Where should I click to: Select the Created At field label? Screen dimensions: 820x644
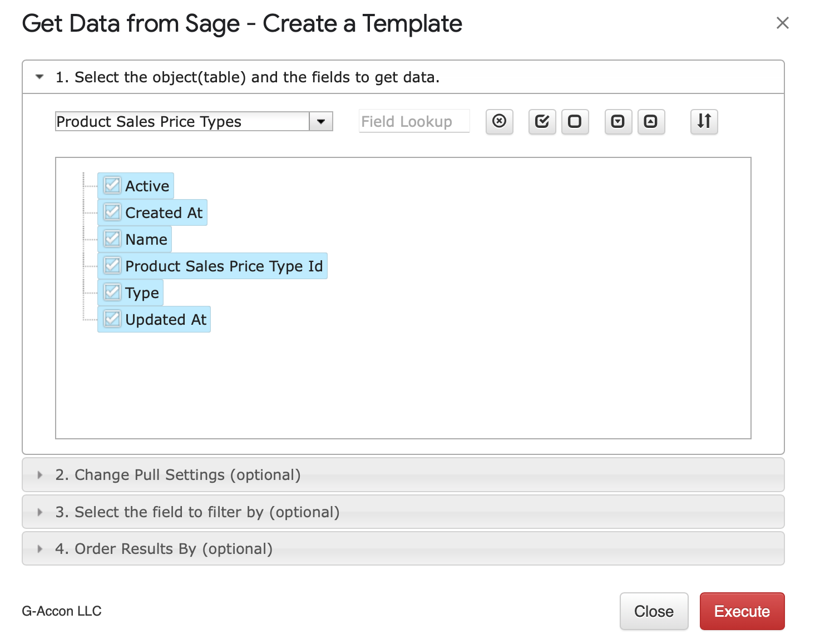164,212
